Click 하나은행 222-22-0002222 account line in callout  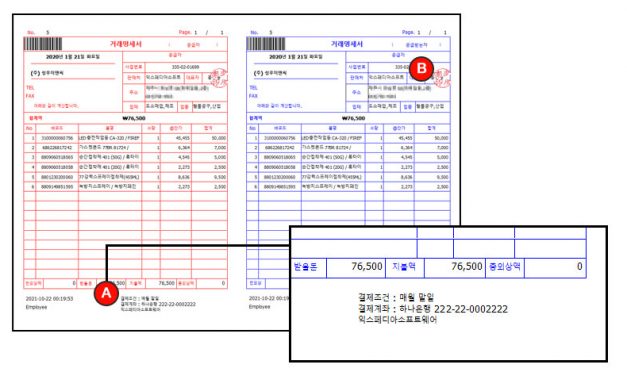433,309
